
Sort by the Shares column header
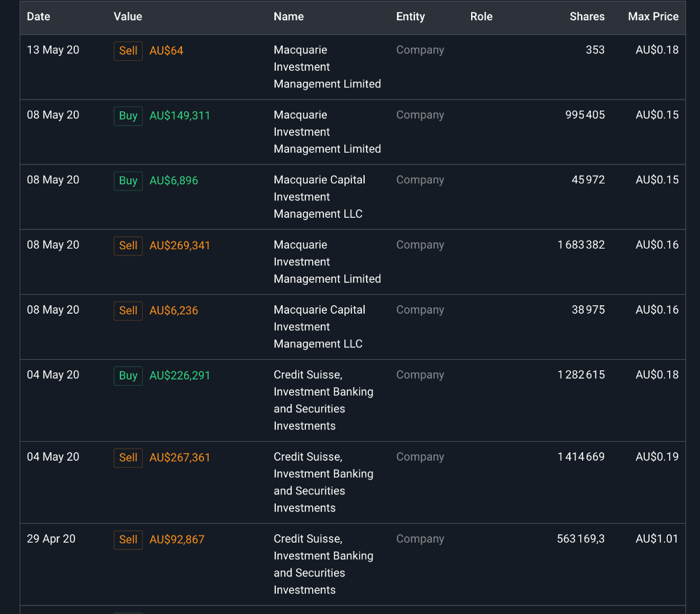[587, 17]
